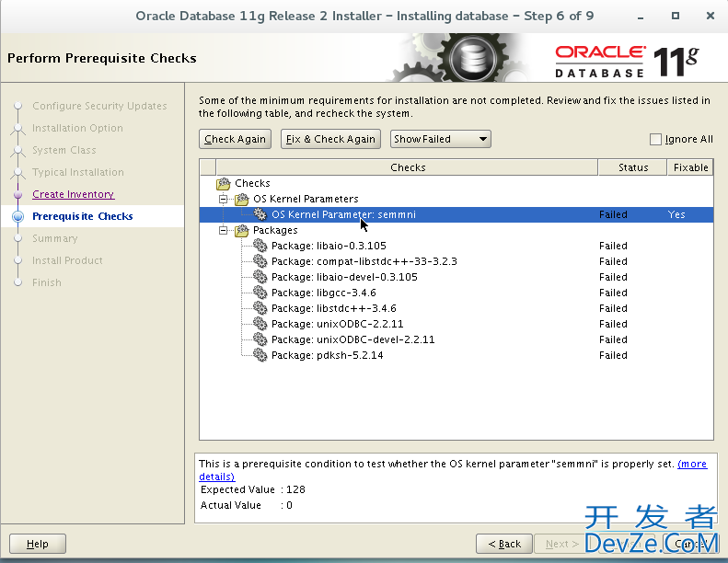
Task: Close the Oracle installer window
Action: 710,16
